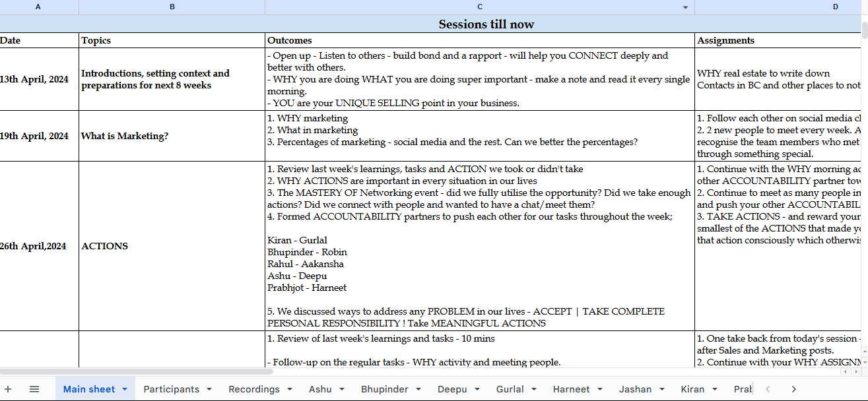This screenshot has height=401, width=868.
Task: Open the Ashu sheet tab
Action: (321, 389)
